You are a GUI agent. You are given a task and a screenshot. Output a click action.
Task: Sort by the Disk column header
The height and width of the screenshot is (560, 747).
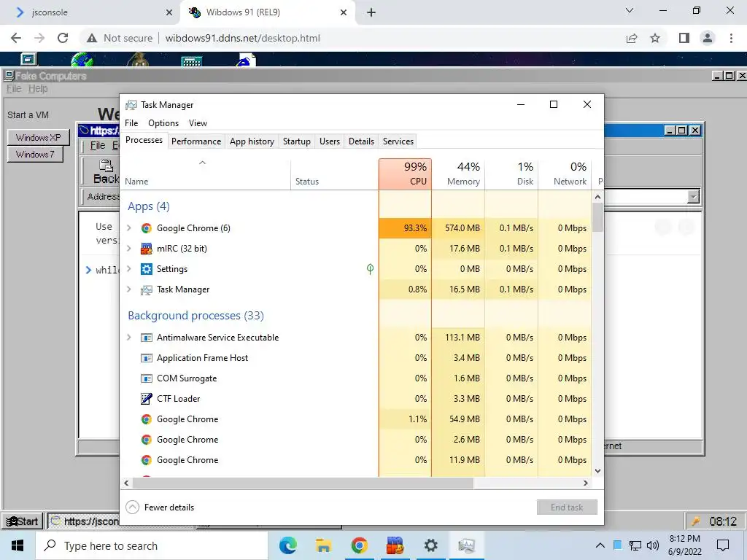[x=511, y=174]
